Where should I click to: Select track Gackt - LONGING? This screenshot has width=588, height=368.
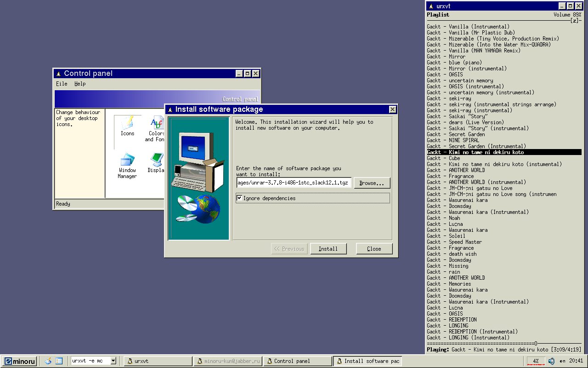tap(447, 326)
